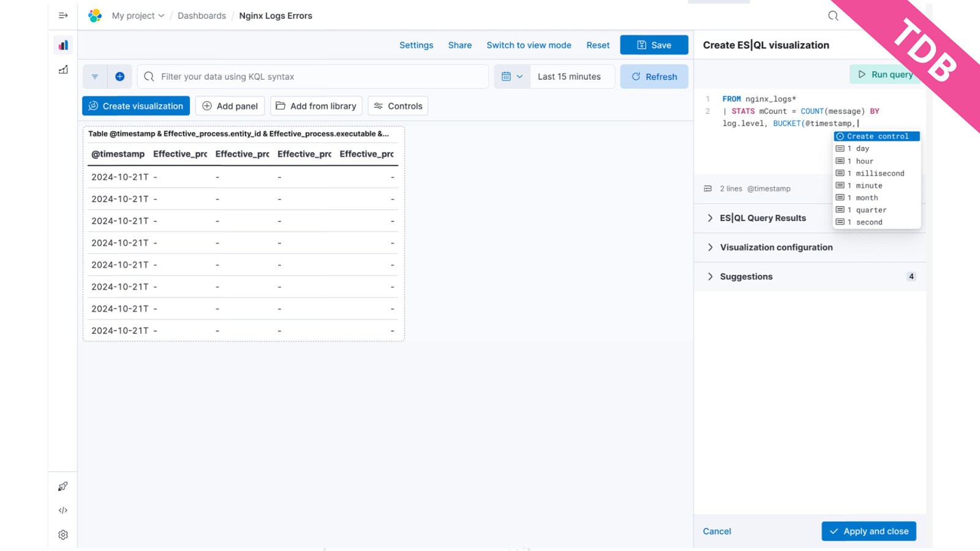This screenshot has height=551, width=980.
Task: Choose 1 quarter autocomplete option
Action: pyautogui.click(x=877, y=210)
